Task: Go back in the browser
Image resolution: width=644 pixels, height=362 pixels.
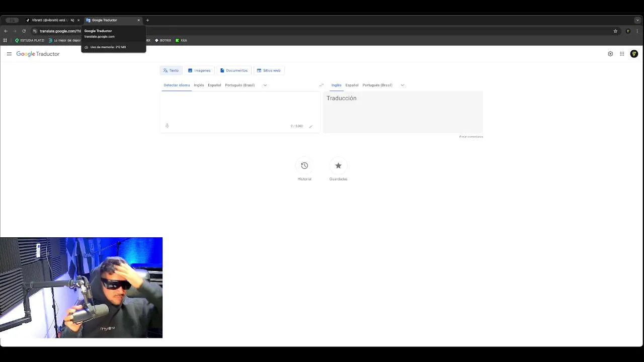Action: coord(6,31)
